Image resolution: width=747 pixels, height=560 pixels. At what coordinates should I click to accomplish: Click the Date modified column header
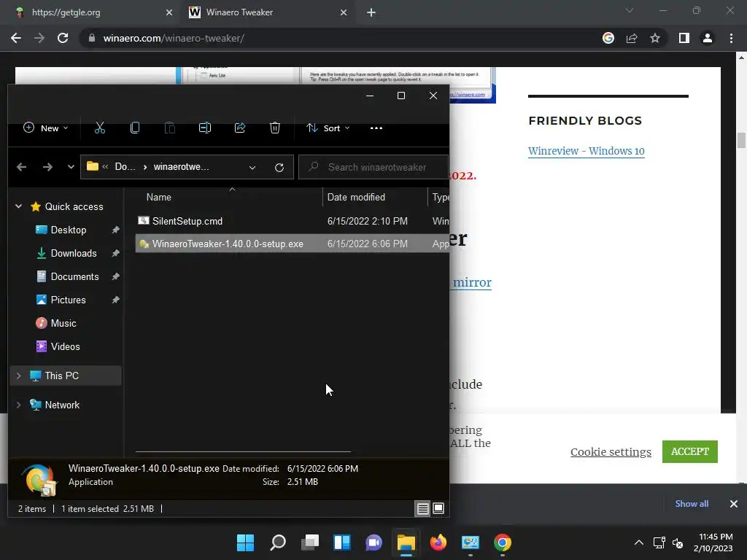click(x=356, y=197)
